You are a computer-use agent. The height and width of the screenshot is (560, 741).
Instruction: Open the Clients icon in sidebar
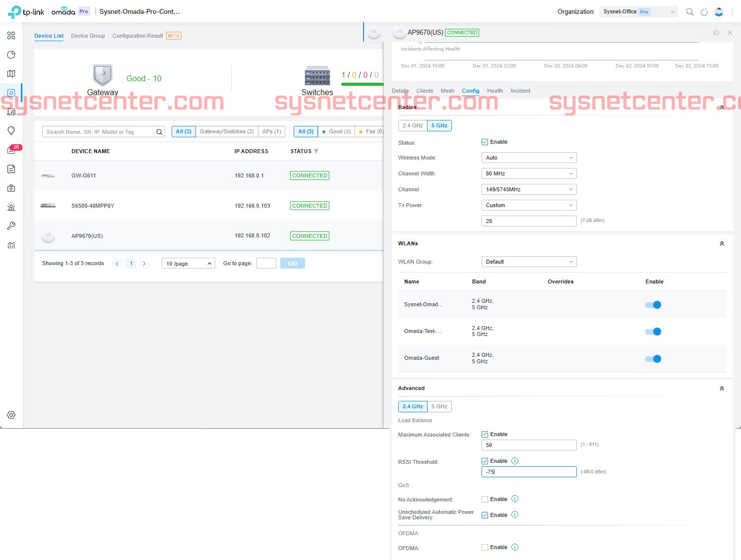click(11, 112)
